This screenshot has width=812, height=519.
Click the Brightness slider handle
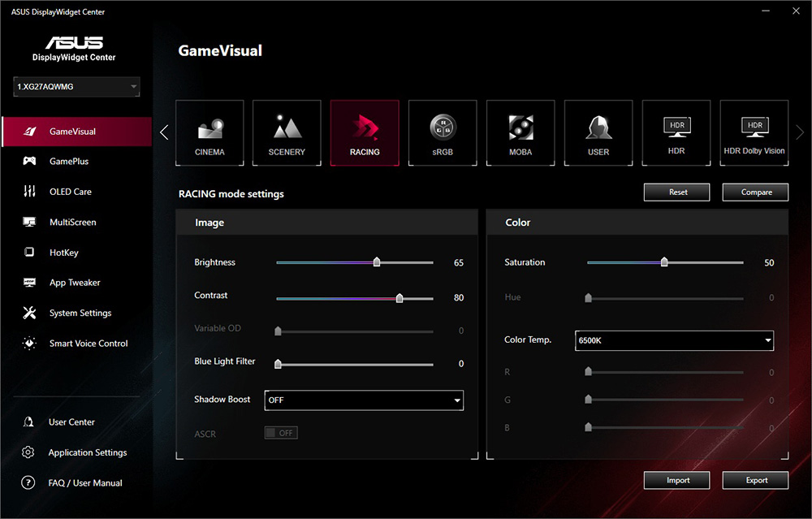(x=376, y=262)
